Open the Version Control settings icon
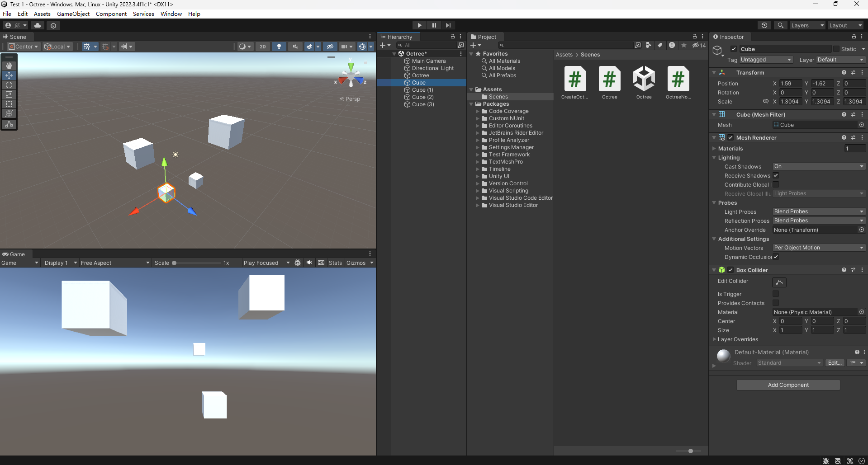The image size is (868, 465). pos(53,25)
